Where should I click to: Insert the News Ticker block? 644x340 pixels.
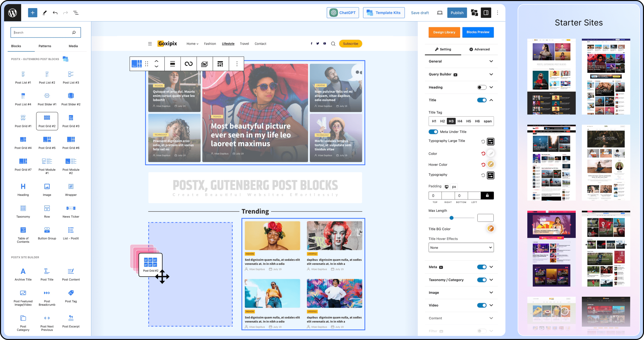tap(71, 212)
